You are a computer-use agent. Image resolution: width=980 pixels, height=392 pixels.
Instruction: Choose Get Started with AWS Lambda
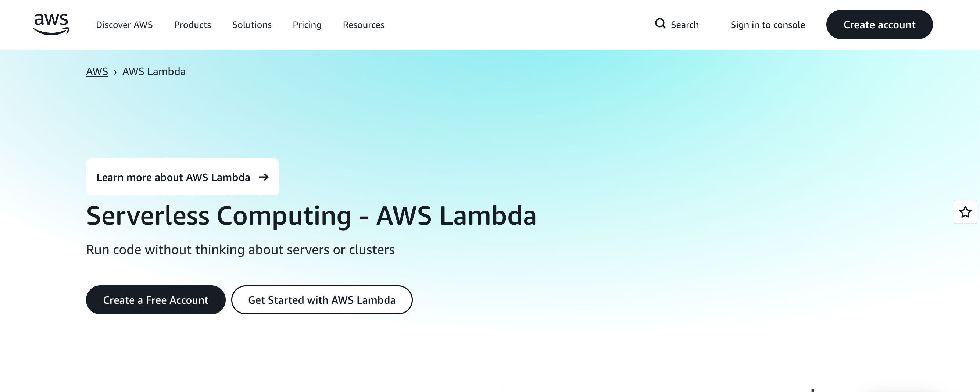coord(322,300)
